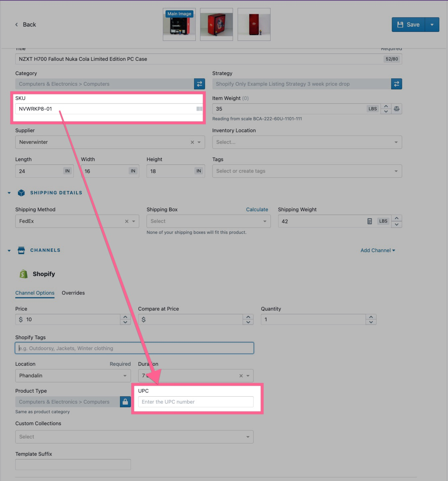Open the Inventory Location dropdown

coord(307,142)
